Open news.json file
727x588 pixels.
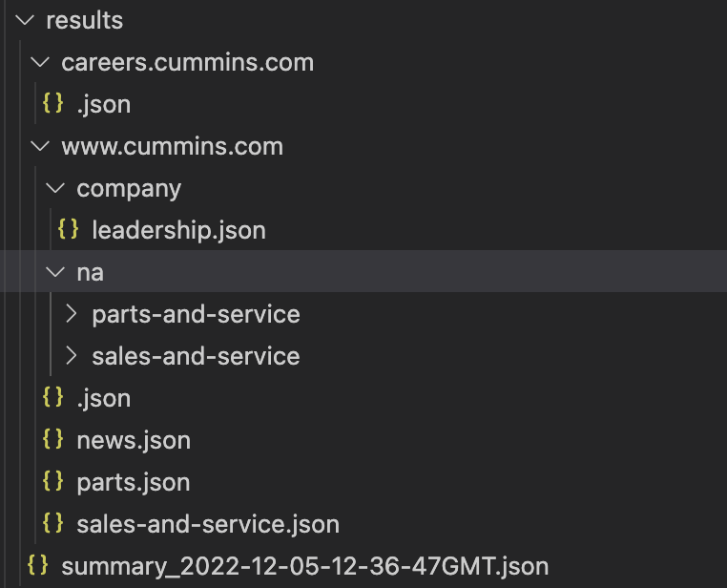pyautogui.click(x=134, y=441)
